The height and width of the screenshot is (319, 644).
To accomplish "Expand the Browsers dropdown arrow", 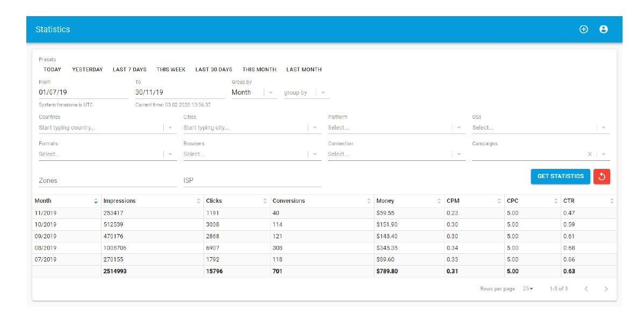I will (x=315, y=154).
